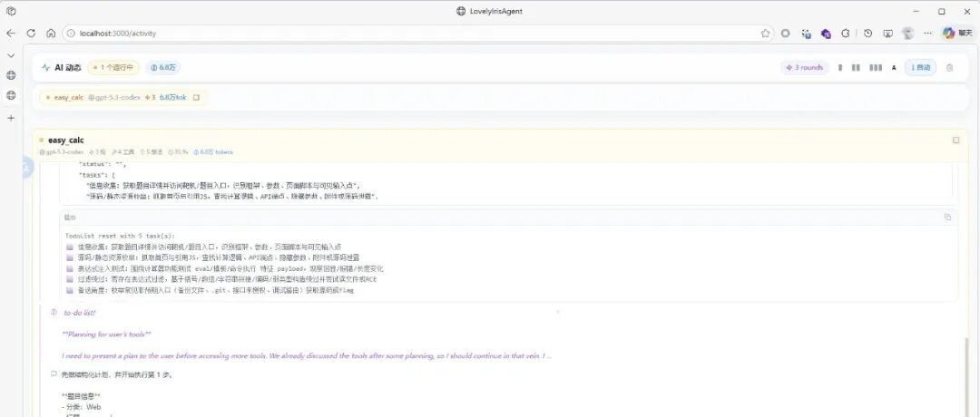
Task: Click the '- 分类: Web' line
Action: pyautogui.click(x=82, y=407)
